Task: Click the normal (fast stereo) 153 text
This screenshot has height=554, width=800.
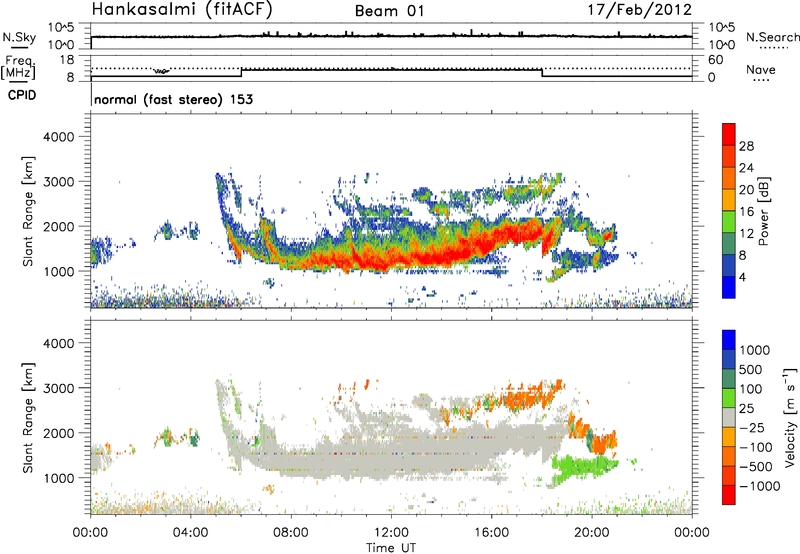Action: click(x=173, y=99)
